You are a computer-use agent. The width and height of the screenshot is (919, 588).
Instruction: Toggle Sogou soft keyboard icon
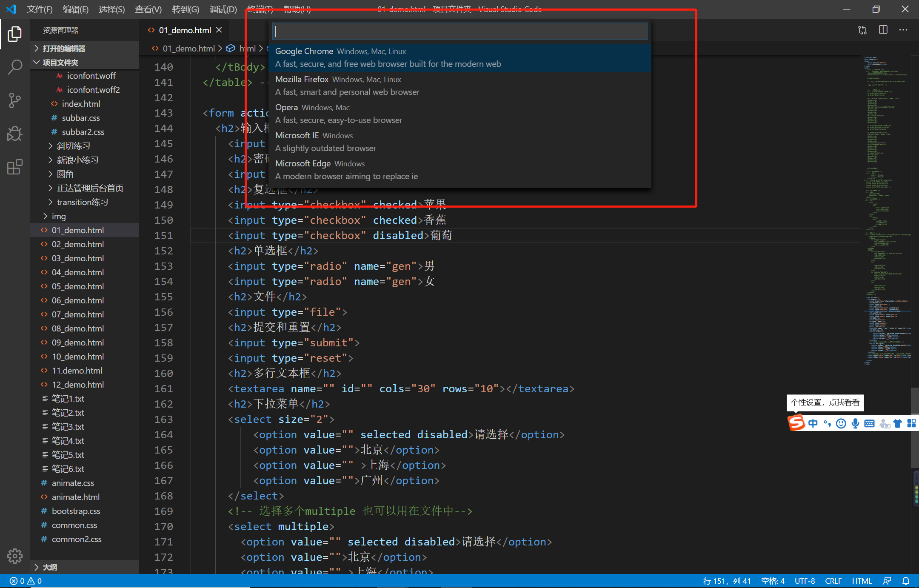coord(869,423)
